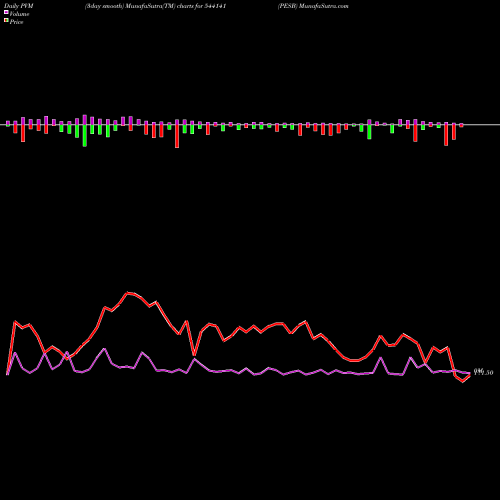This screenshot has height=500, width=500.
Task: Click the 'Price' legend label
Action: point(16,22)
